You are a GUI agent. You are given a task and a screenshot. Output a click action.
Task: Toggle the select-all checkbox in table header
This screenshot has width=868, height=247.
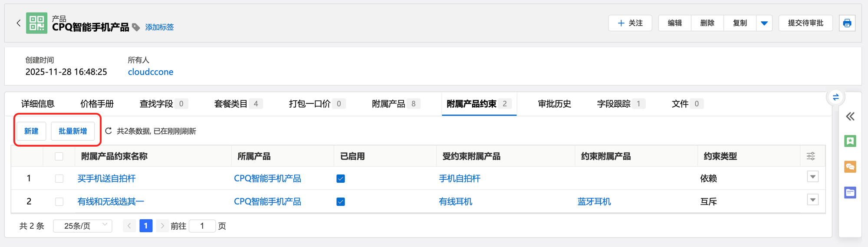point(59,156)
